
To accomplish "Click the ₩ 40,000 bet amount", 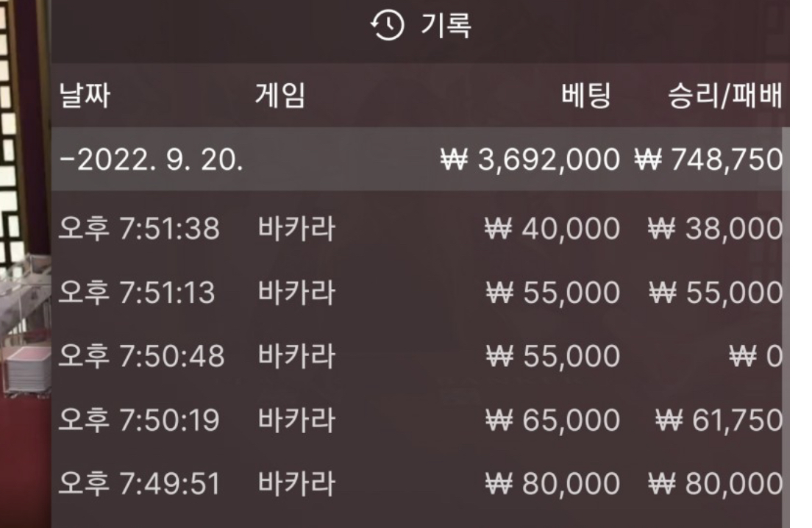I will point(552,229).
